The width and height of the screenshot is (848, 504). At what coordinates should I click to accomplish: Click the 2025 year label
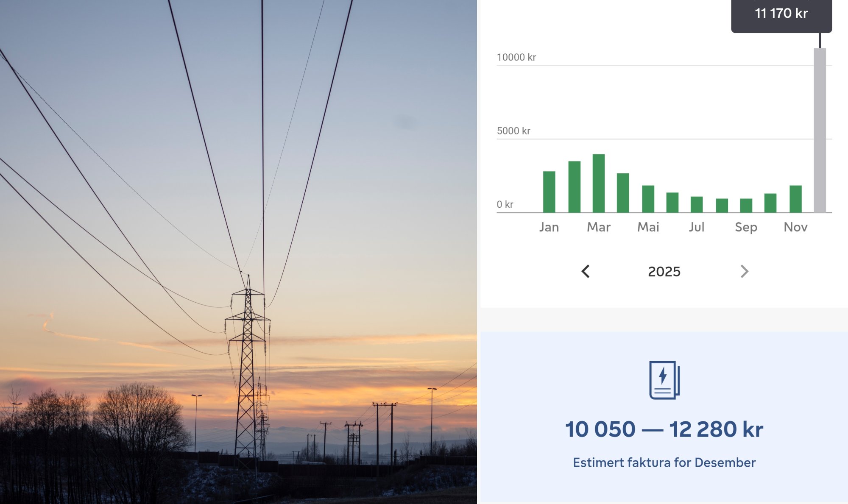(x=664, y=272)
